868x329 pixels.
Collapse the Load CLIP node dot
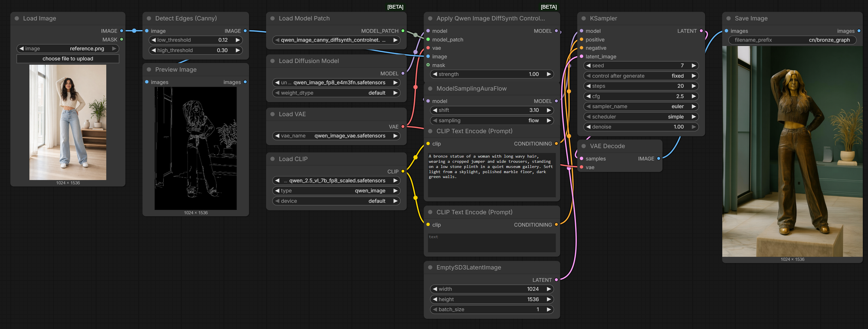273,159
